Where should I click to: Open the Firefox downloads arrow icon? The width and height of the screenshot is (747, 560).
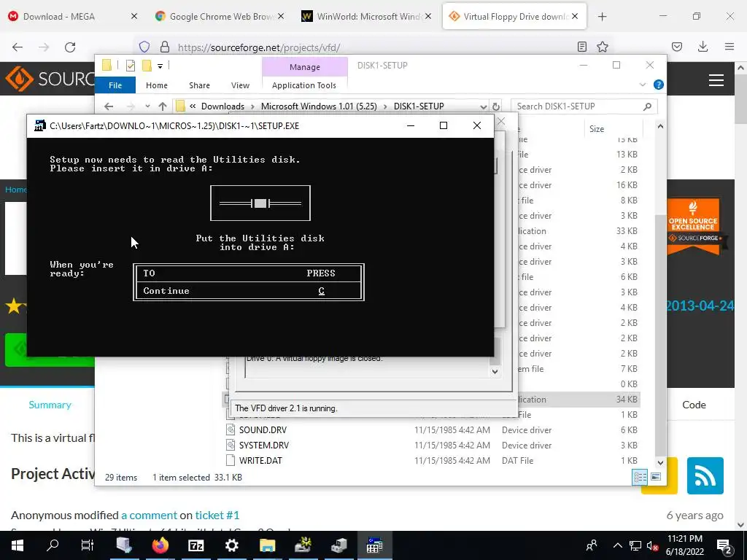703,47
